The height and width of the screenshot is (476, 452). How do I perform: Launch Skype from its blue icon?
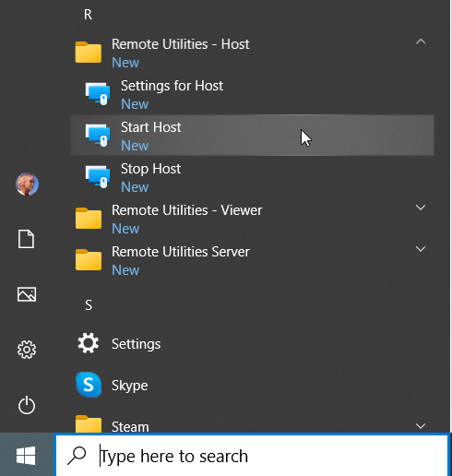(x=89, y=385)
